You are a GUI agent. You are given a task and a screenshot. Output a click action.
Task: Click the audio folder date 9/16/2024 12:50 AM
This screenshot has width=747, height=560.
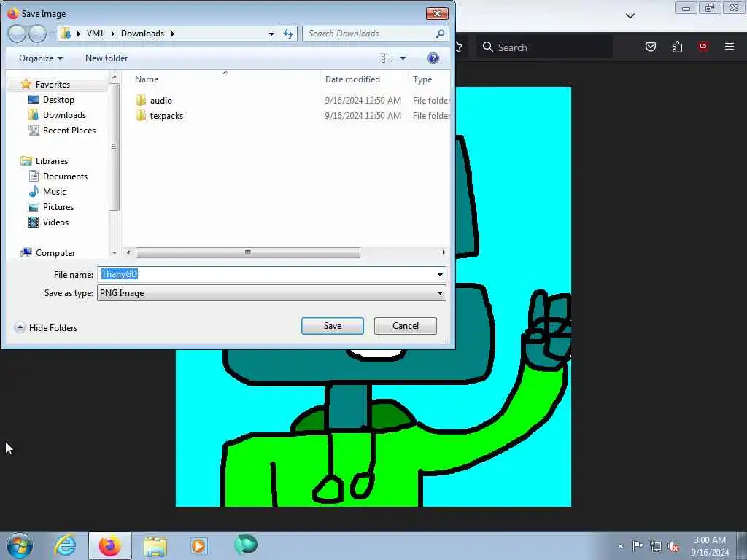363,100
